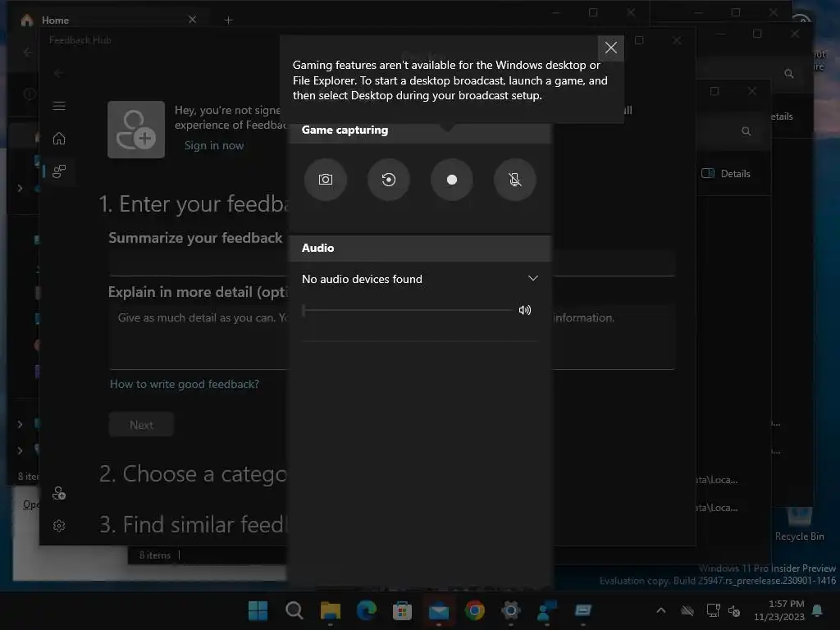Viewport: 840px width, 630px height.
Task: Start recording with the round dot button
Action: (452, 180)
